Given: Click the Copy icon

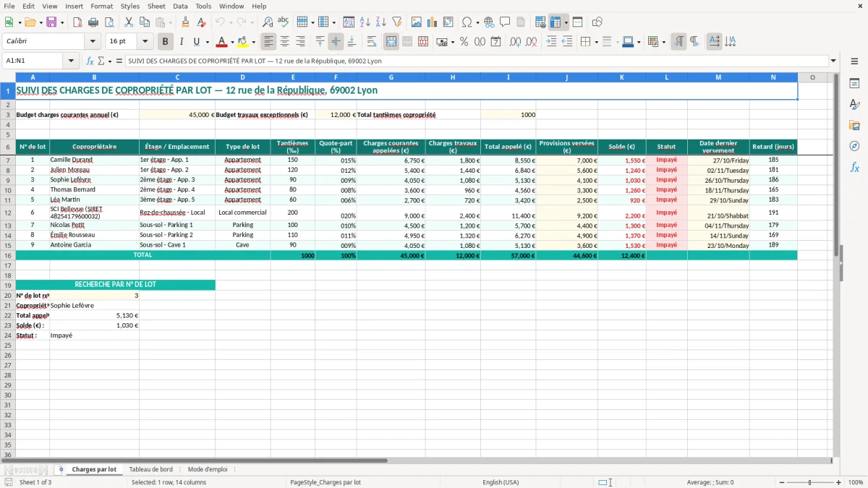Looking at the screenshot, I should click(145, 22).
